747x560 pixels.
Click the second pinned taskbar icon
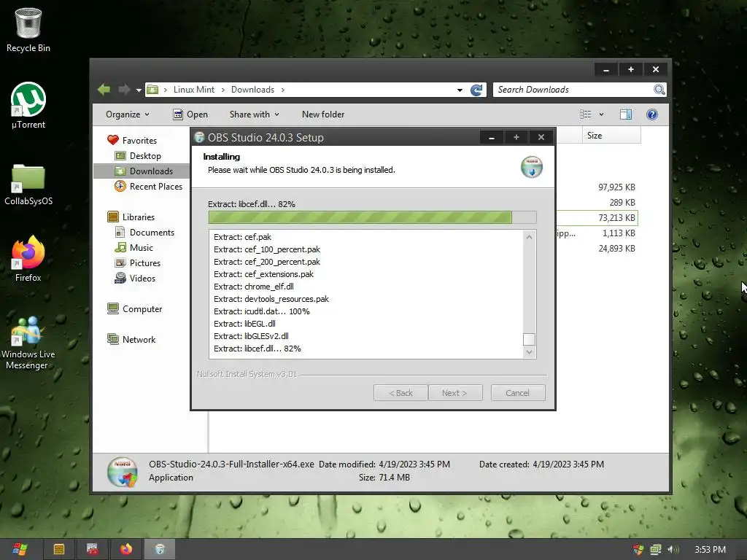[x=93, y=549]
